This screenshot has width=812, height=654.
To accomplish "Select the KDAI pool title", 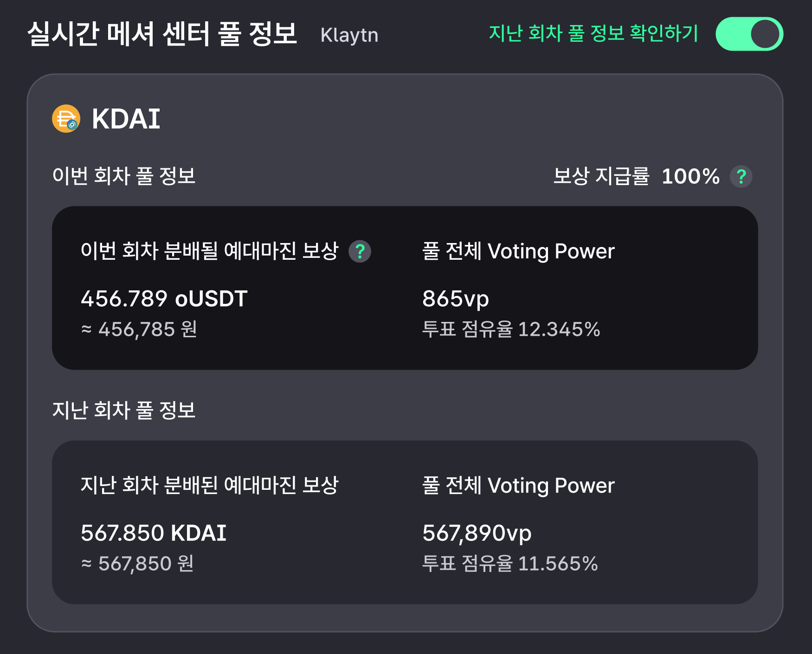I will [126, 119].
